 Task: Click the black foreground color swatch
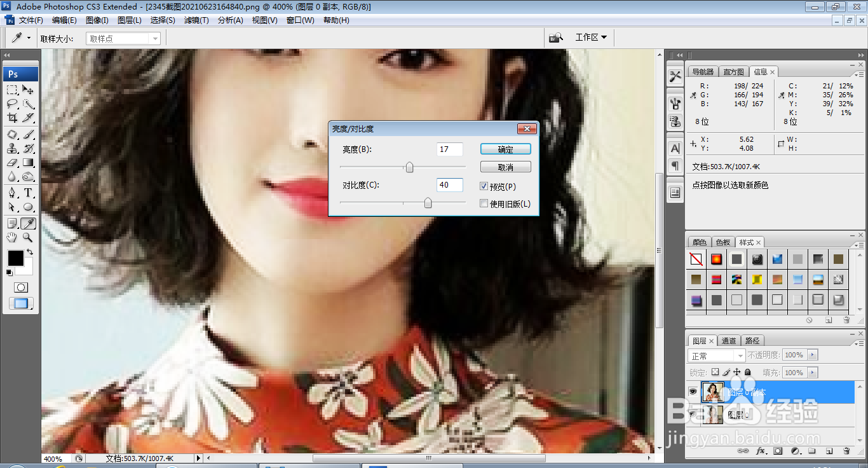(15, 258)
